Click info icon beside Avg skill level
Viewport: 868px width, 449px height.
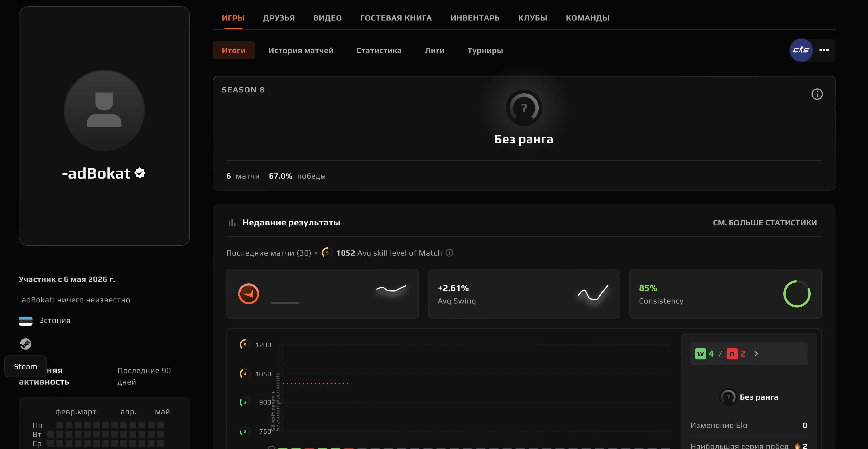point(449,253)
